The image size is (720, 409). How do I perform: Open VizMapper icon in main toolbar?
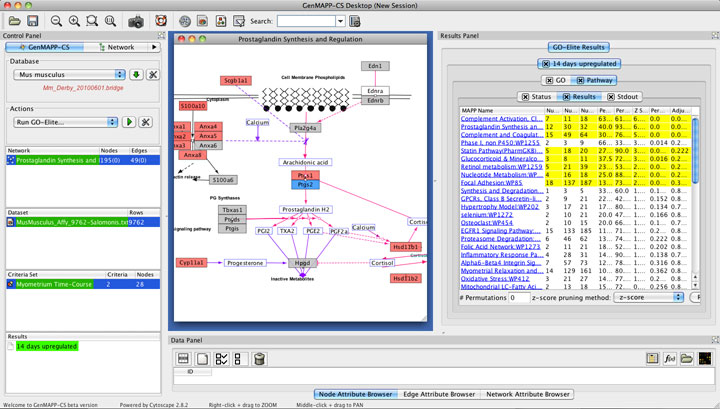[x=202, y=21]
